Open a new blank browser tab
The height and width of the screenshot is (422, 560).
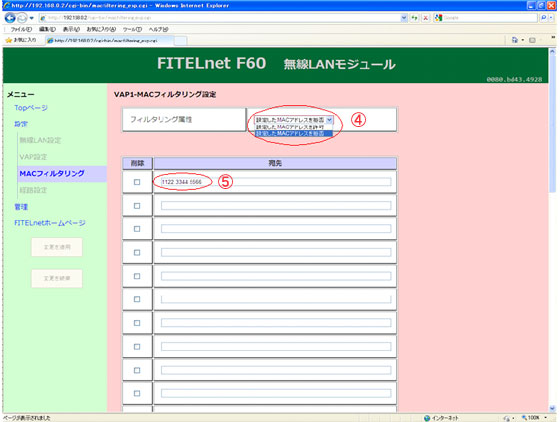coord(180,41)
